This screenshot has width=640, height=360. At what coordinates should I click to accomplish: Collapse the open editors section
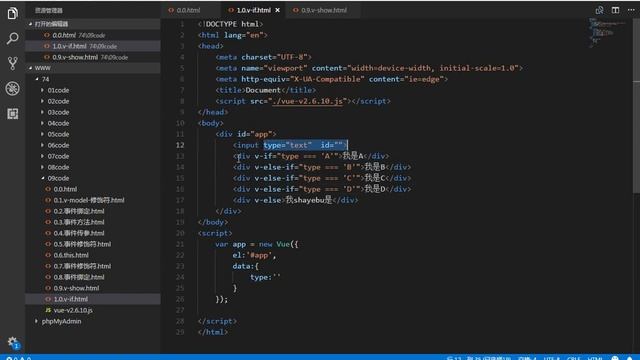(x=94, y=24)
